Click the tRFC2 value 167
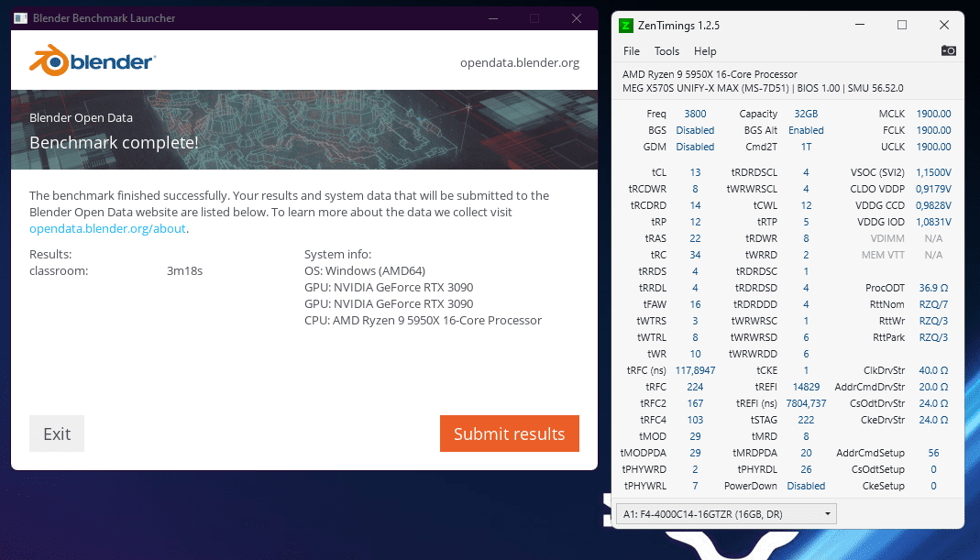Image resolution: width=980 pixels, height=560 pixels. pyautogui.click(x=695, y=404)
